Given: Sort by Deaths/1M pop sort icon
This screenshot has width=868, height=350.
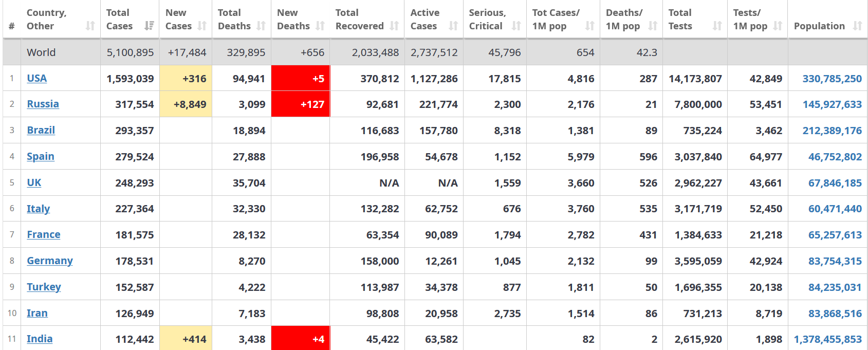Looking at the screenshot, I should 653,26.
